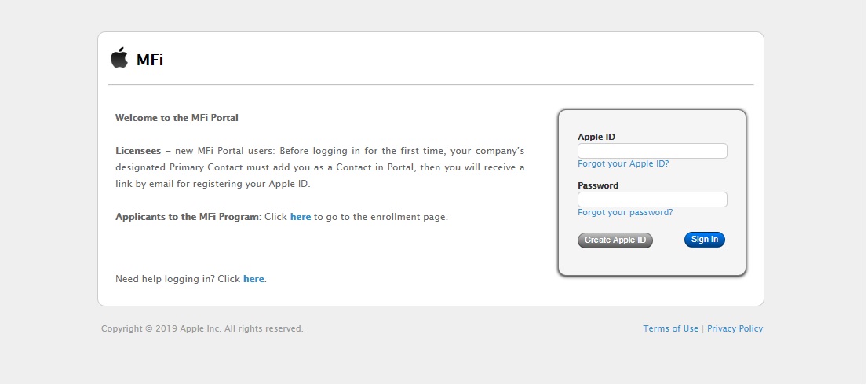The width and height of the screenshot is (868, 385).
Task: Click the 'Password' field label
Action: tap(597, 186)
